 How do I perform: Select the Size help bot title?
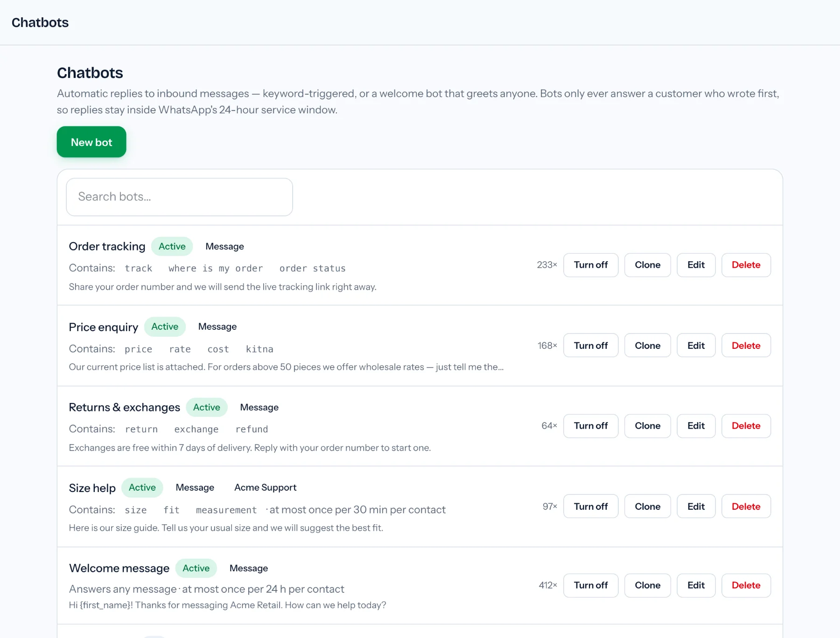(92, 488)
